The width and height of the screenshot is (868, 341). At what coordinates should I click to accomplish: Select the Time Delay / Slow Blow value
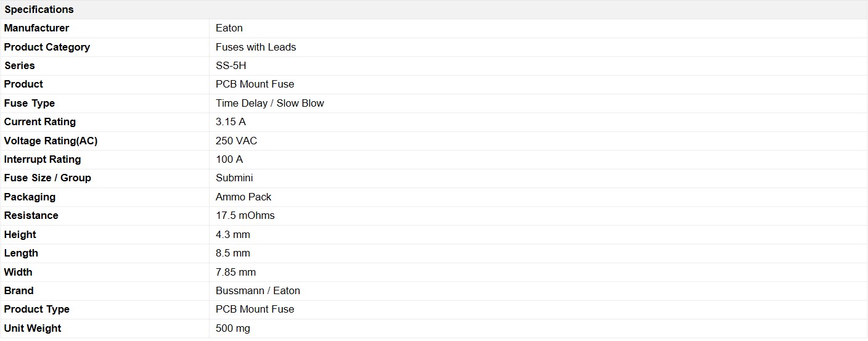pos(270,103)
